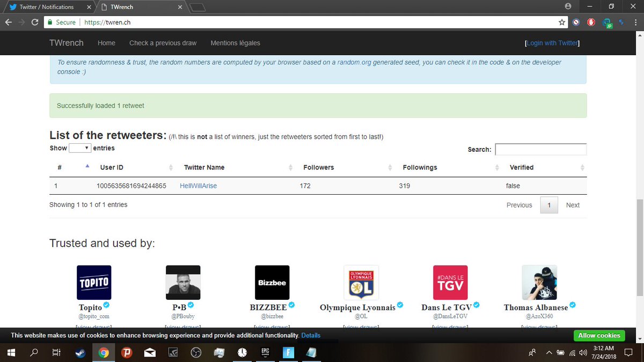Click the Verified value false

point(513,186)
